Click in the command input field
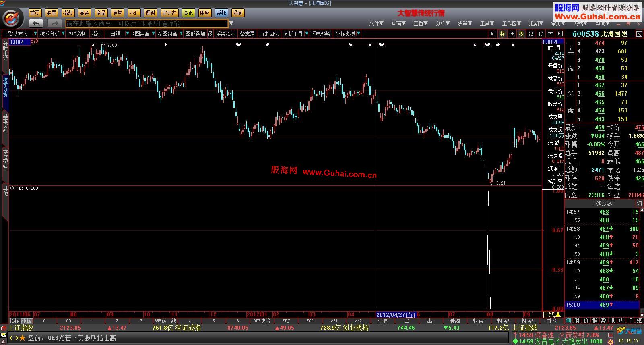Screen dimensions: 644x345 (147, 23)
